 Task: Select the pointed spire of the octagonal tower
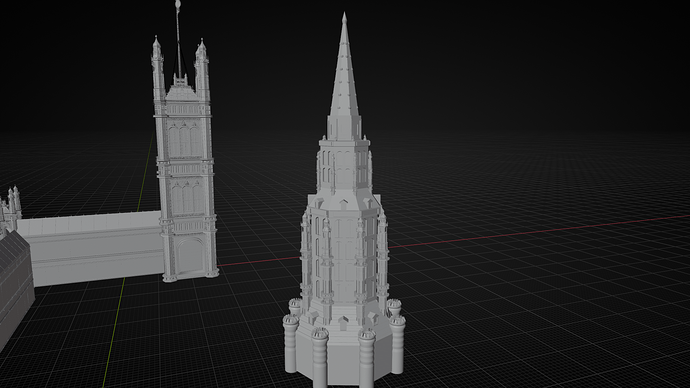point(344,79)
